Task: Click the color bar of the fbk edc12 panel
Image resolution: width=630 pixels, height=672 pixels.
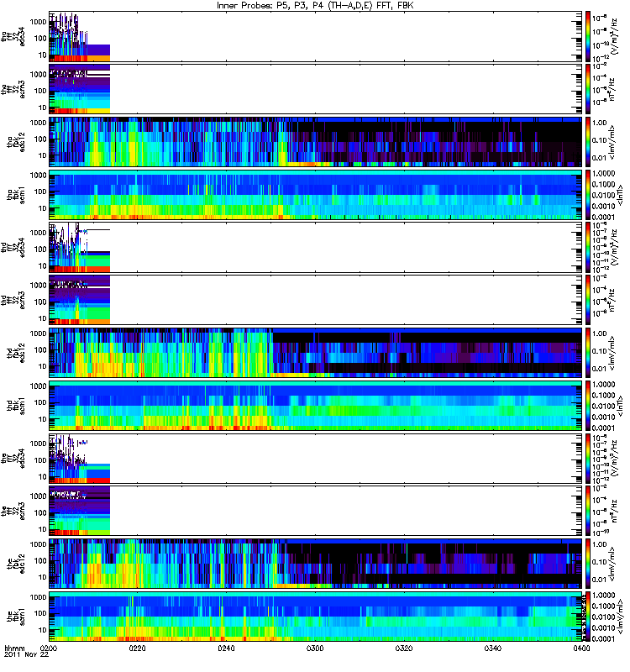Action: 588,564
